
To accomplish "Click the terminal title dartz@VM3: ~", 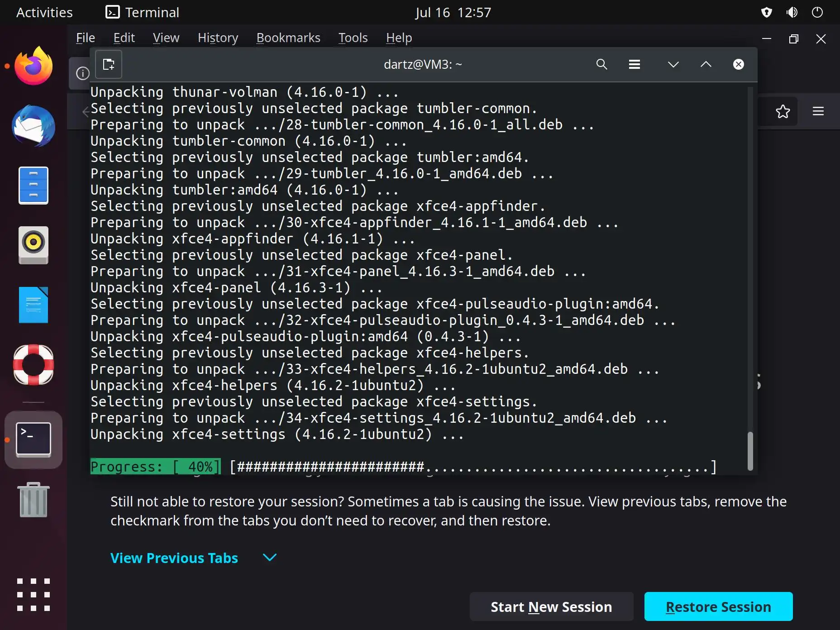I will pyautogui.click(x=423, y=65).
